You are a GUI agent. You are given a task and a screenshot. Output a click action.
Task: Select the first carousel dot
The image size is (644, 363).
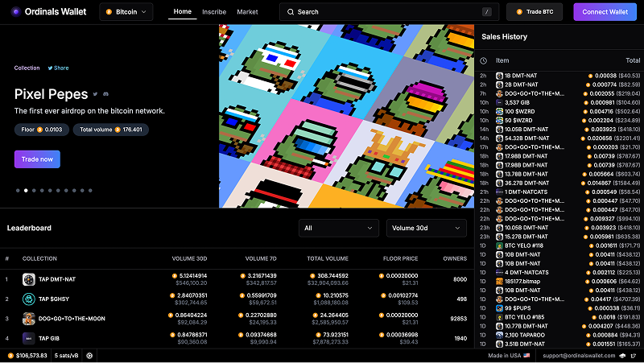pyautogui.click(x=18, y=191)
